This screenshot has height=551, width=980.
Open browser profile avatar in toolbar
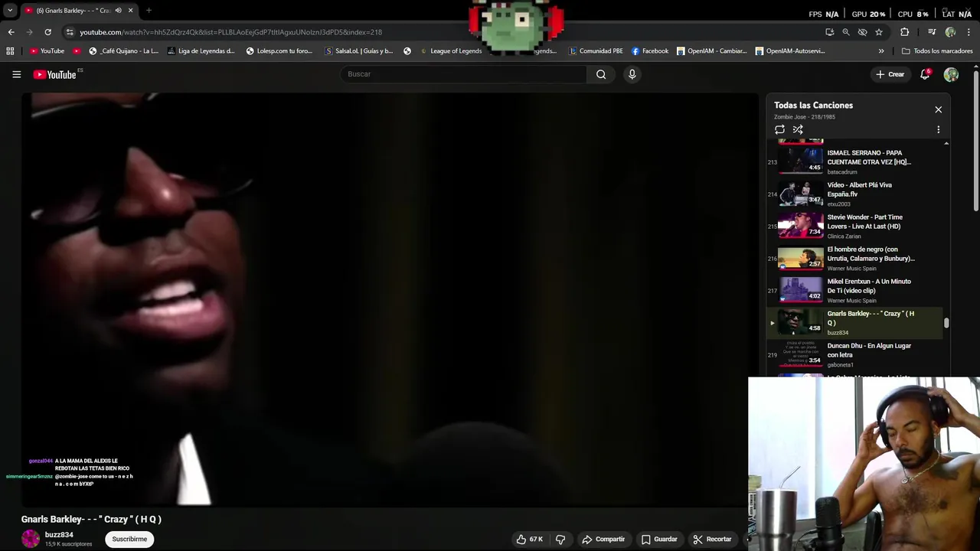(x=950, y=32)
